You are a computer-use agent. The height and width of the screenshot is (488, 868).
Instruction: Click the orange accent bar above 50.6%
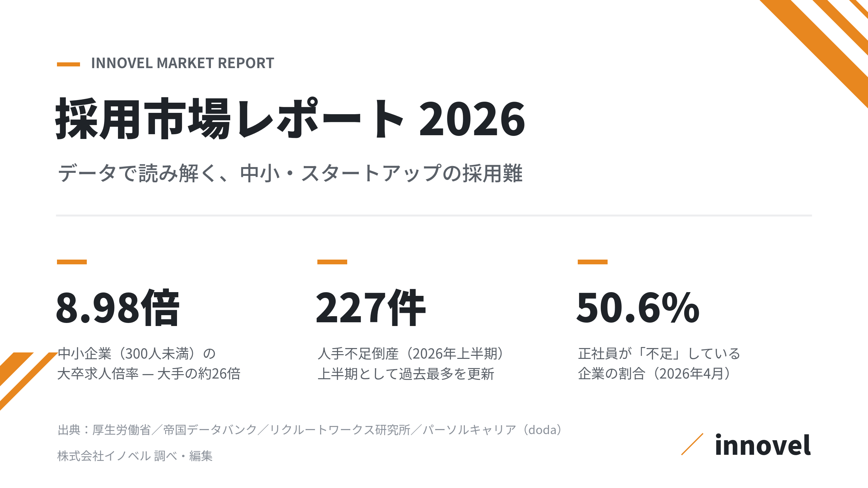pyautogui.click(x=593, y=262)
